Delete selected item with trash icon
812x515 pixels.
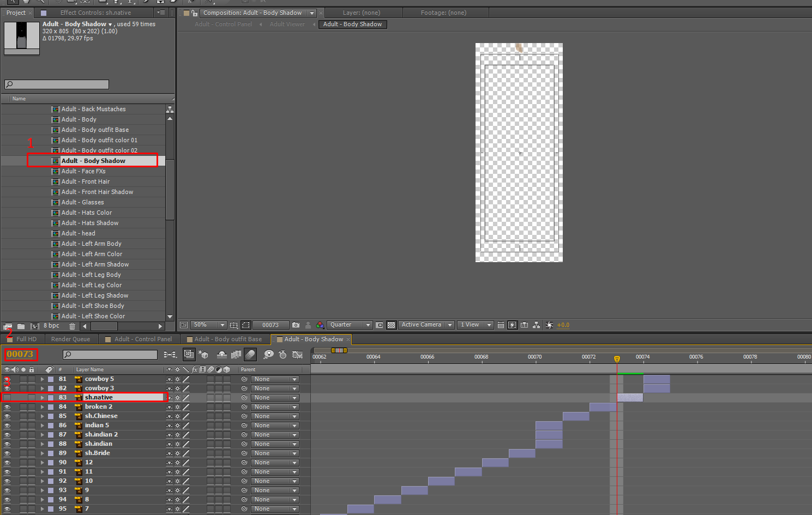pyautogui.click(x=72, y=326)
